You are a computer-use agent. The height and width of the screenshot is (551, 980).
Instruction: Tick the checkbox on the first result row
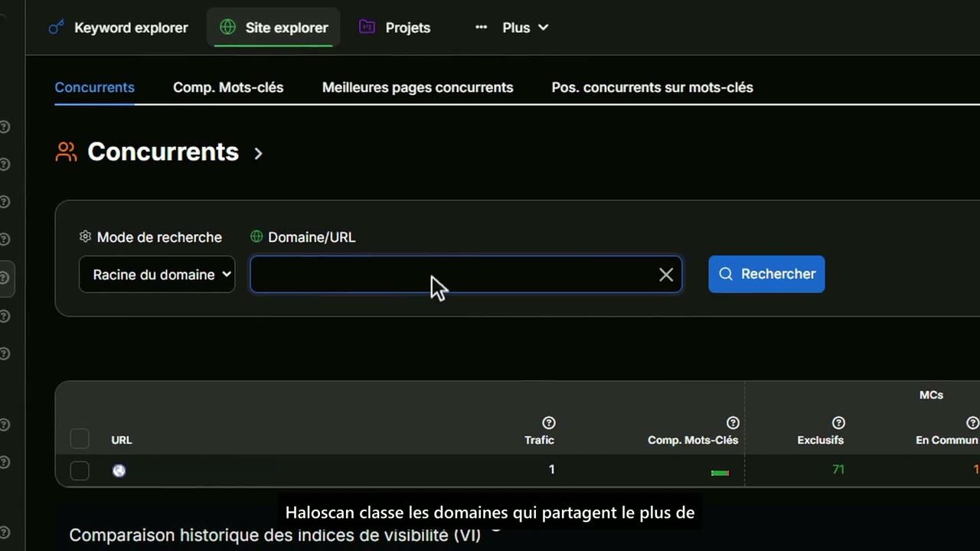80,471
